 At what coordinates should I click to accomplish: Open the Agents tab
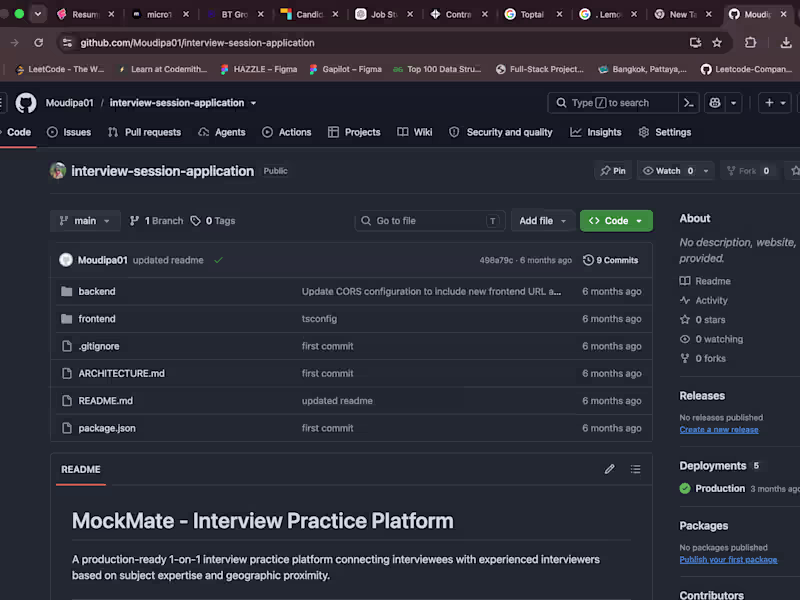pyautogui.click(x=222, y=132)
